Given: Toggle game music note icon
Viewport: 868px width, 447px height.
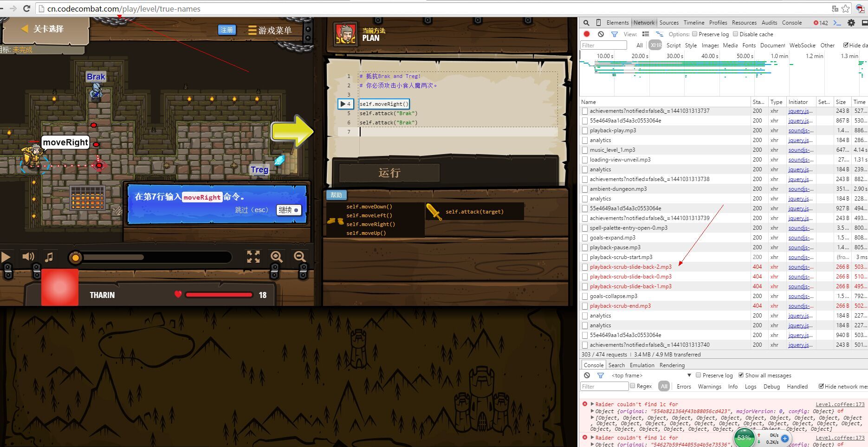Looking at the screenshot, I should 49,257.
